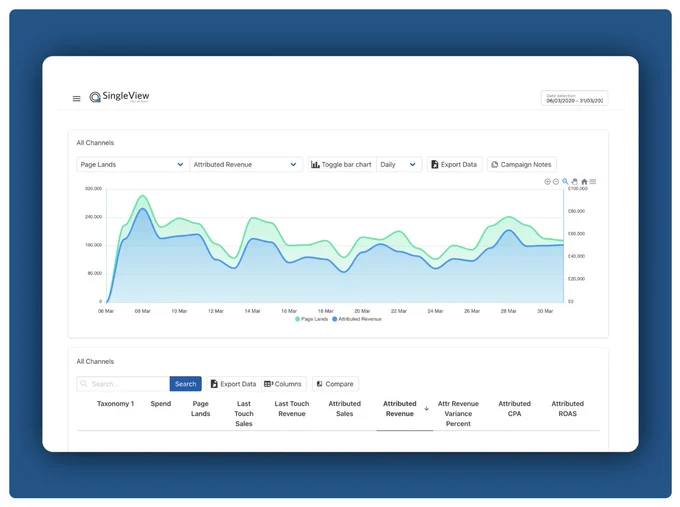This screenshot has width=680, height=507.
Task: Expand the Daily interval dropdown
Action: 399,165
